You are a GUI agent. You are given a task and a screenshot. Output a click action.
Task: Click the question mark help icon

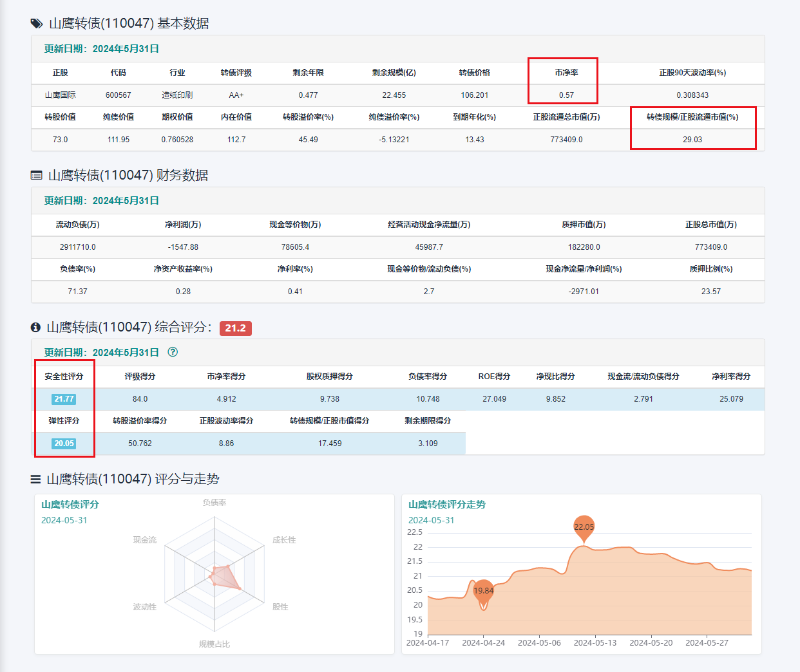click(x=173, y=352)
